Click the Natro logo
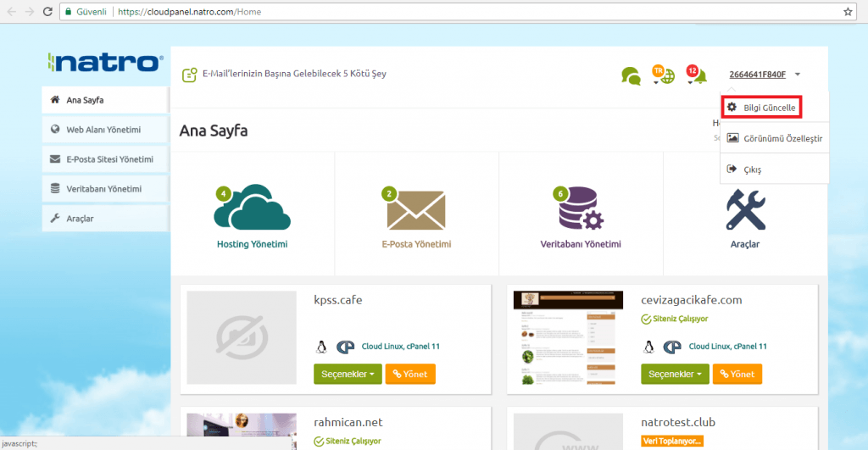Image resolution: width=868 pixels, height=450 pixels. (106, 63)
